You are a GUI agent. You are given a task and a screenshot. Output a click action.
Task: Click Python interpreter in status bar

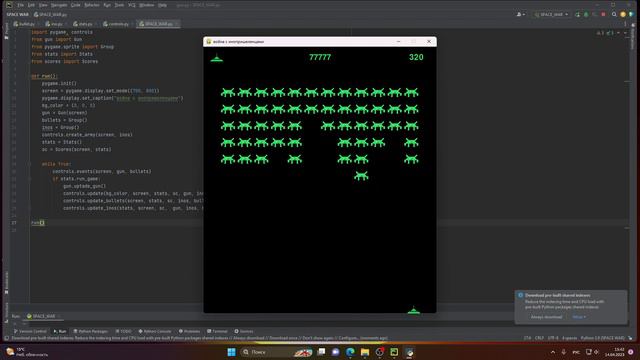point(603,338)
